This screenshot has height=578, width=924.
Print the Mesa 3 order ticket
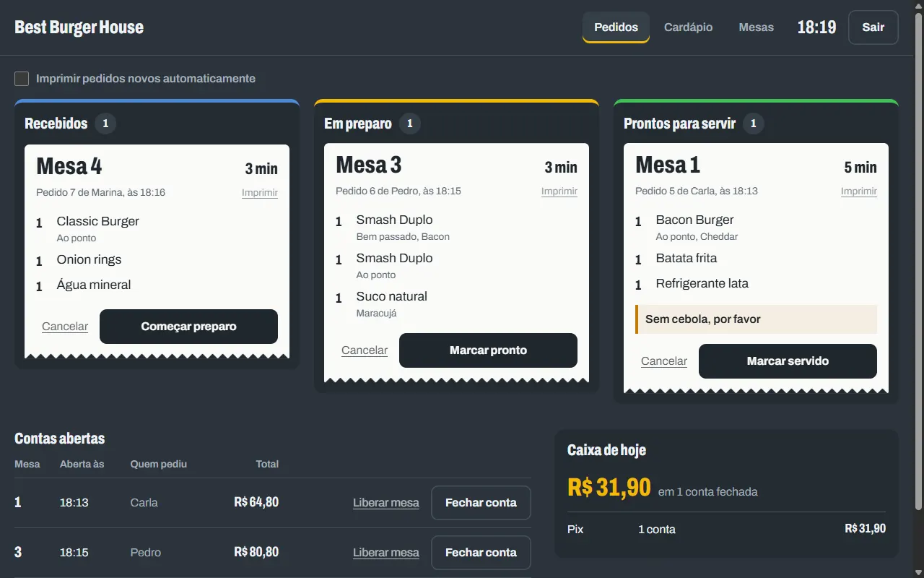[x=559, y=191]
